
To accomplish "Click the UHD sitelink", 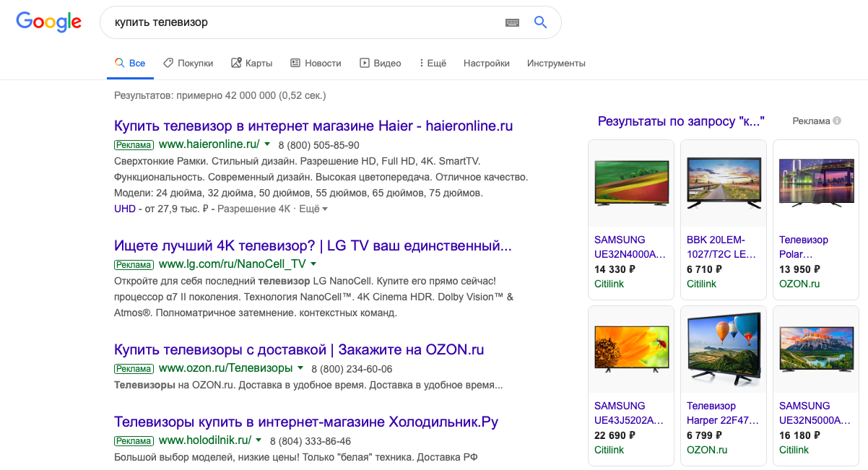I will (125, 209).
